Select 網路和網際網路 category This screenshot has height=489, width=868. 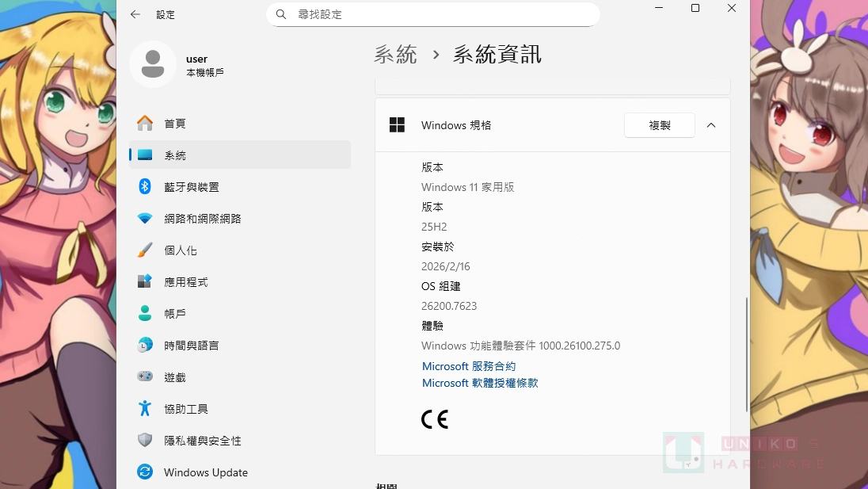(x=203, y=219)
